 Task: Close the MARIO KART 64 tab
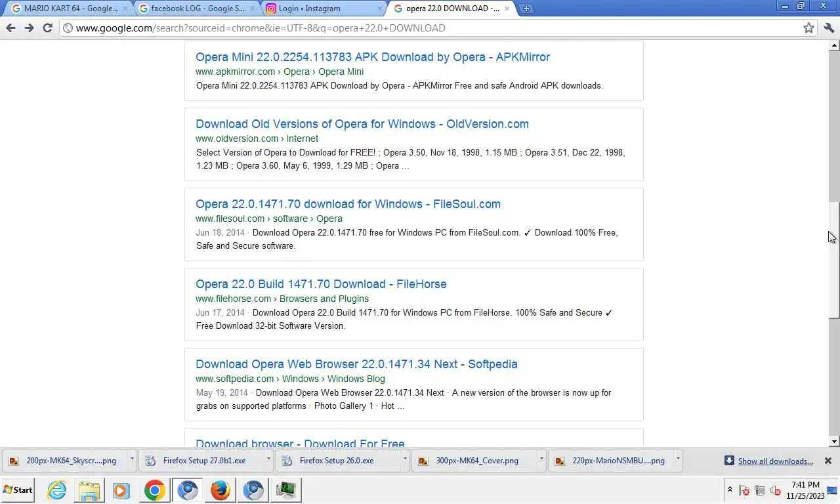125,9
